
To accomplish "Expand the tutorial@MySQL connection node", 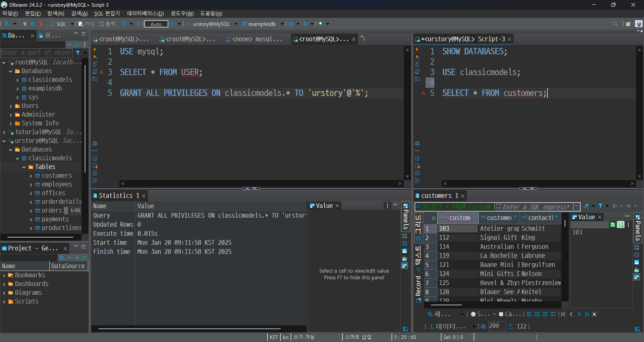I will tap(4, 132).
